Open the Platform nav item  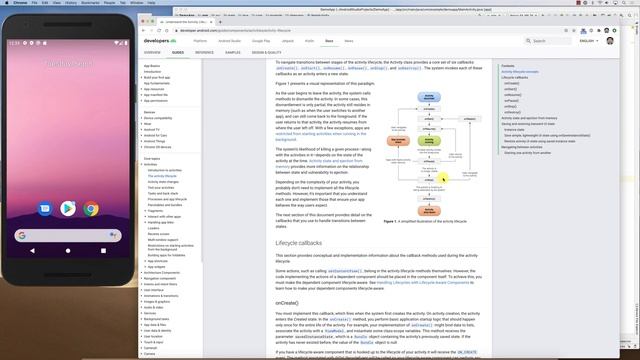click(x=200, y=41)
